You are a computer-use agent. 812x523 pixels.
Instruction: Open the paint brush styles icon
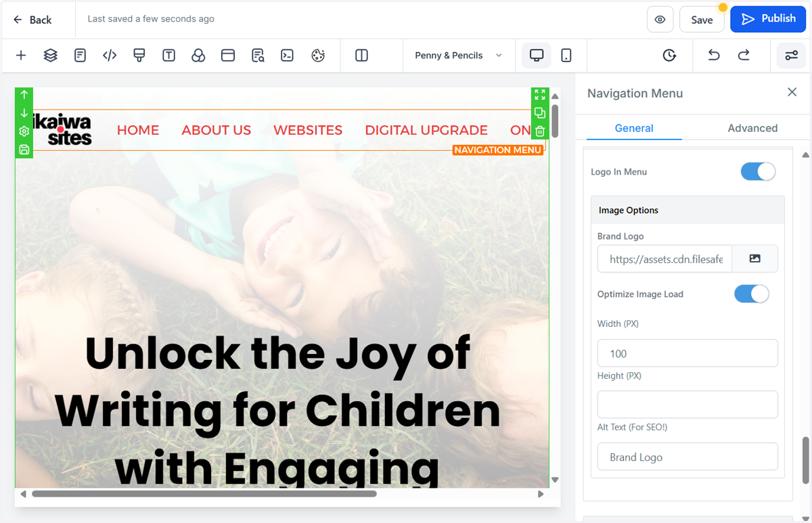(x=139, y=55)
